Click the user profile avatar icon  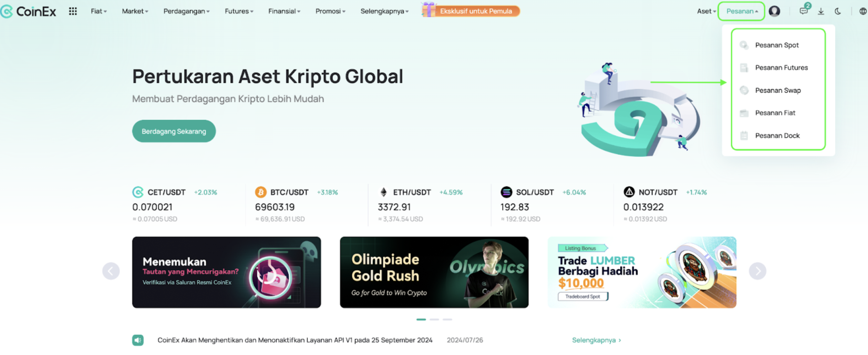click(x=774, y=11)
